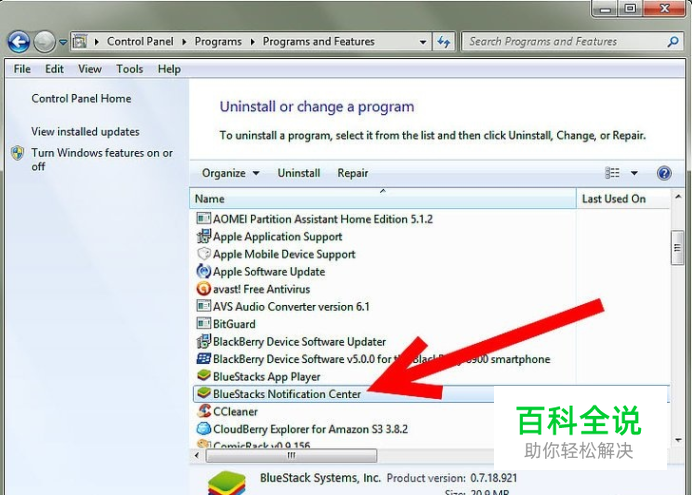Select BlackBerry Device Software v5.0.0 entry
692x495 pixels.
381,359
